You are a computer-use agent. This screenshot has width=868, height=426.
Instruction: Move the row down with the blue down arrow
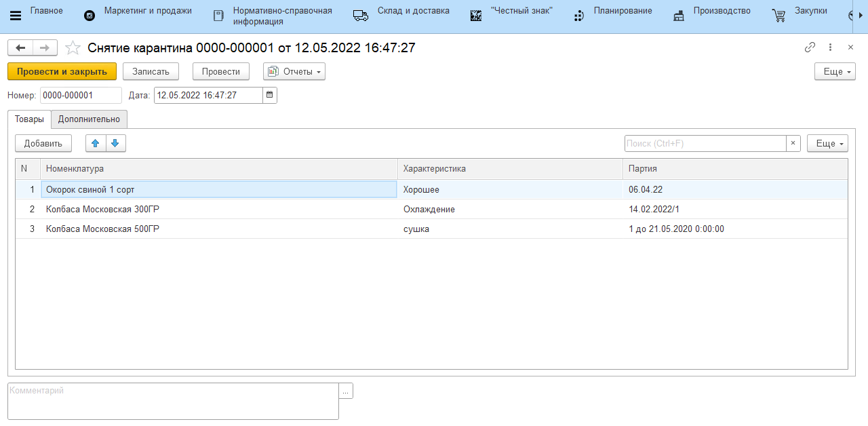[115, 143]
